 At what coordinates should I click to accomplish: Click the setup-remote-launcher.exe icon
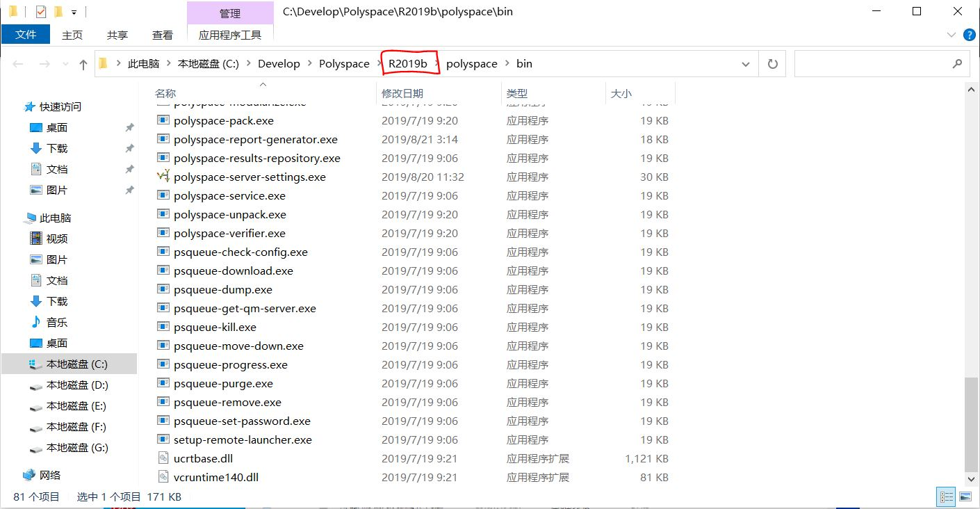pos(163,439)
